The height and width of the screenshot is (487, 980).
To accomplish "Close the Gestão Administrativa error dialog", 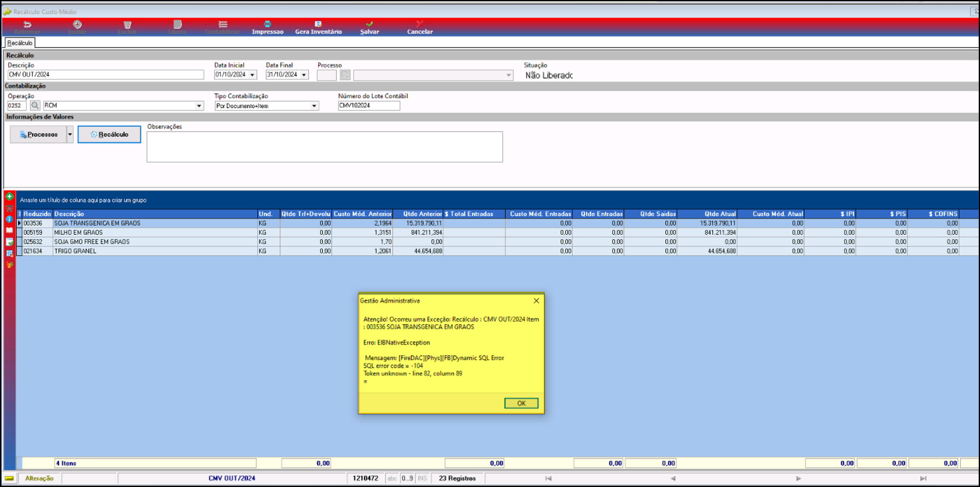I will click(536, 300).
